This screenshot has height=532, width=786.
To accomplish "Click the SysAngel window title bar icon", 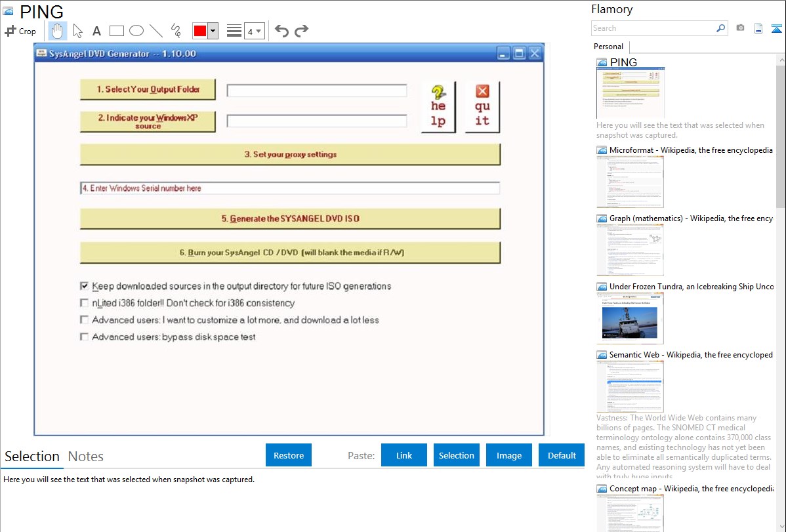I will pos(41,54).
